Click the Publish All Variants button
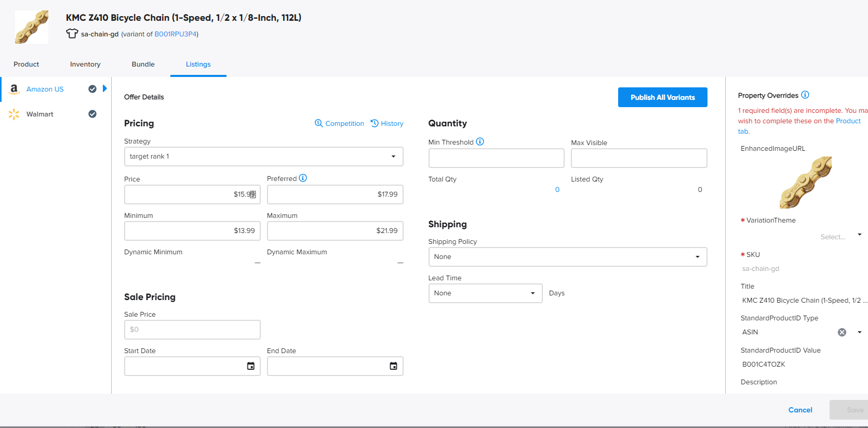This screenshot has width=868, height=428. point(662,97)
